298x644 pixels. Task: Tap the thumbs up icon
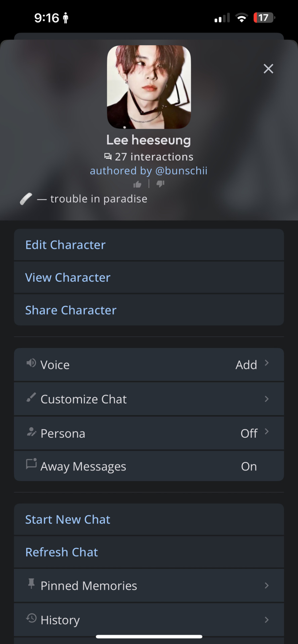point(137,184)
